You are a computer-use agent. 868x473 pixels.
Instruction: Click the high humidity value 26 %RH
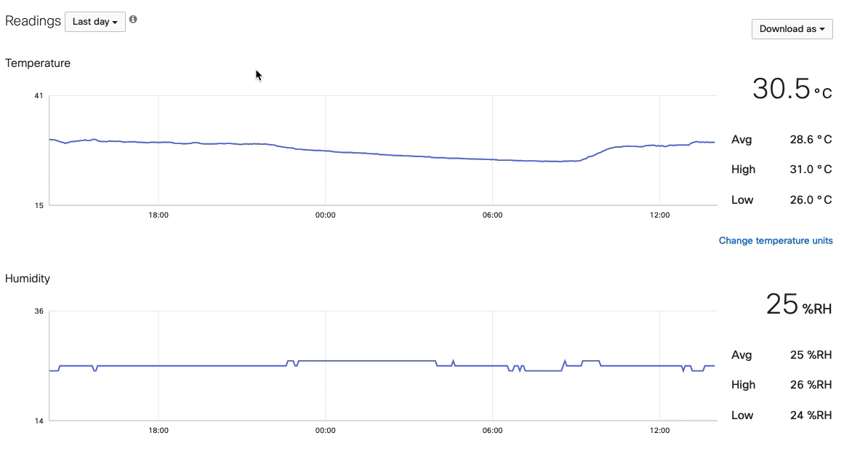(x=810, y=385)
